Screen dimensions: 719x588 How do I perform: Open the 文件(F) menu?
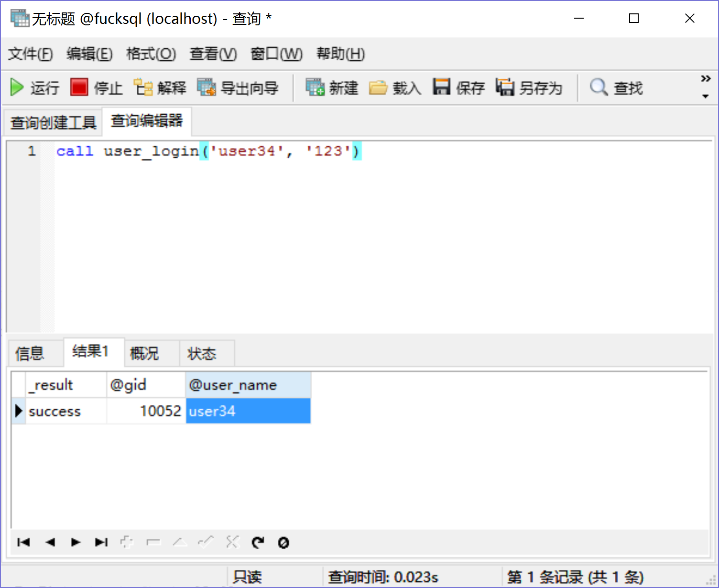click(31, 54)
